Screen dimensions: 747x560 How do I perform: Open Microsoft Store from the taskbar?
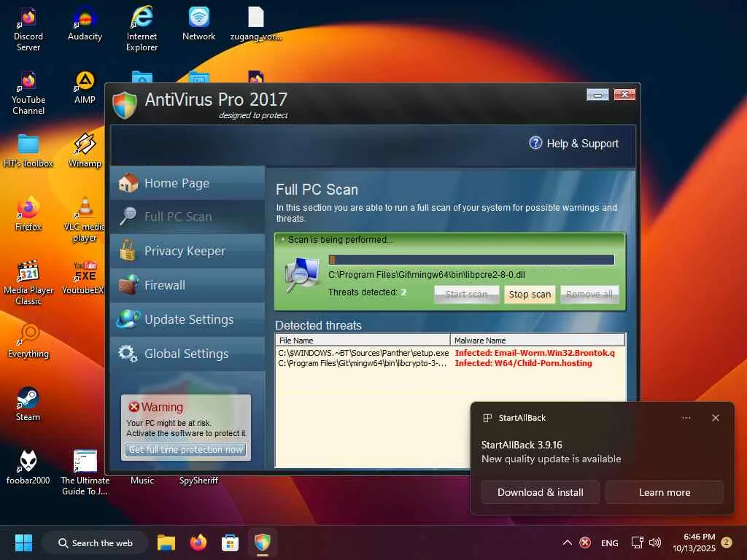click(230, 542)
